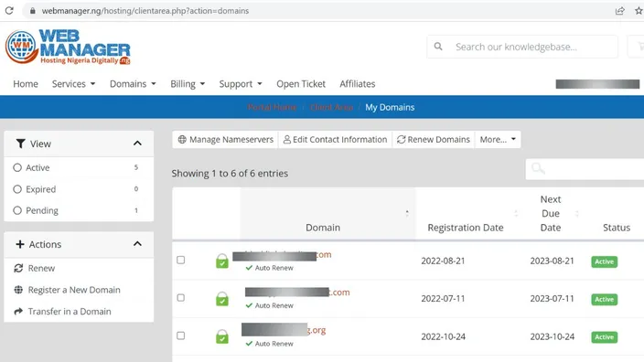Reload the page with the browser refresh icon
The height and width of the screenshot is (362, 644).
tap(9, 11)
